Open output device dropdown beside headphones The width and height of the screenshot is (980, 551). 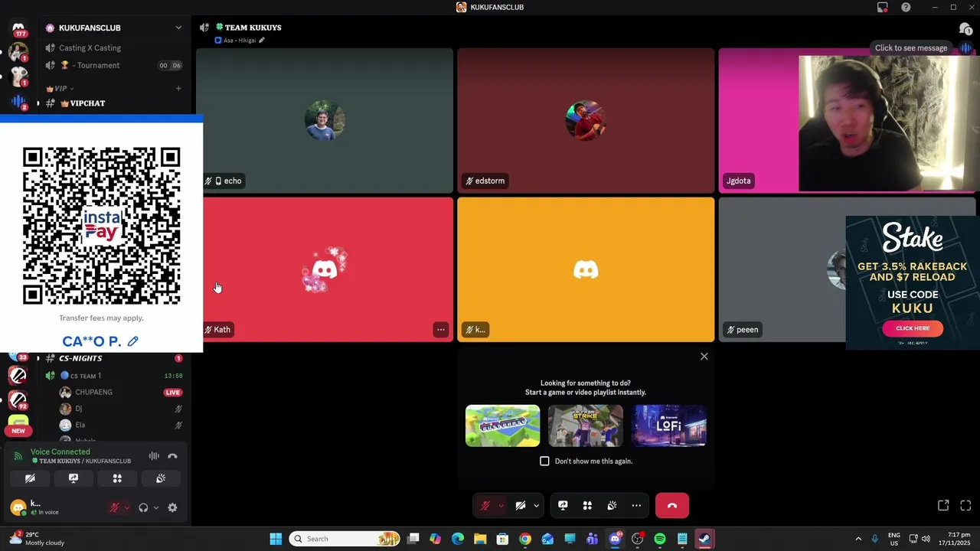(x=156, y=507)
